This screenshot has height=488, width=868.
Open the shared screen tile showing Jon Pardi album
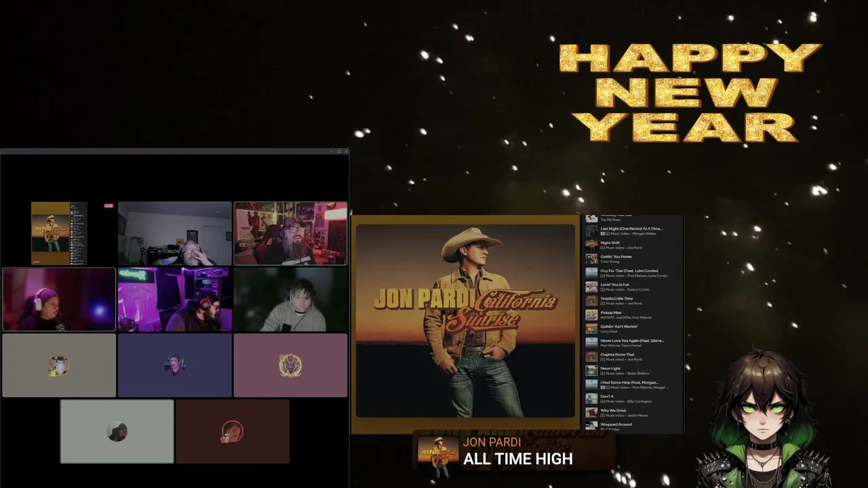click(59, 233)
